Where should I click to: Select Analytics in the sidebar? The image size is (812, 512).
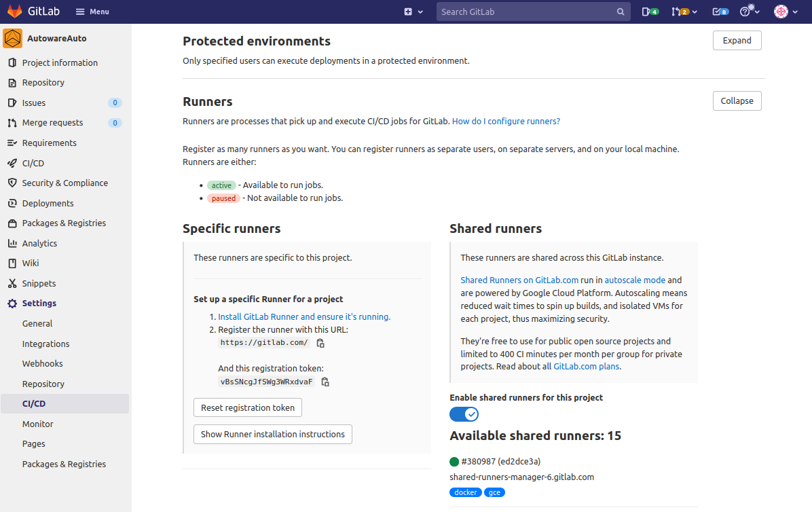[39, 244]
